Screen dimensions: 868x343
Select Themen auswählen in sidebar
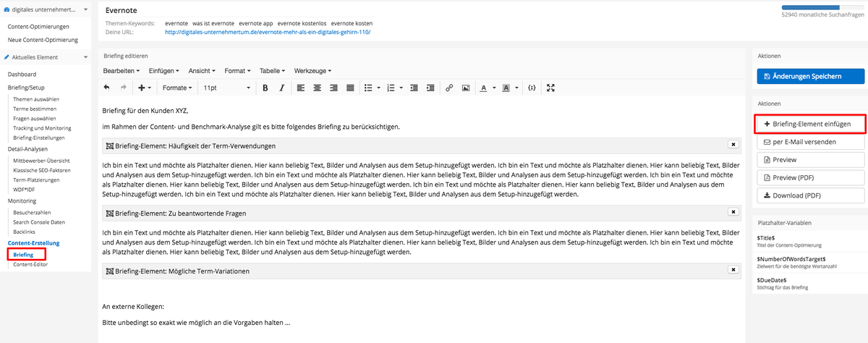pos(36,98)
